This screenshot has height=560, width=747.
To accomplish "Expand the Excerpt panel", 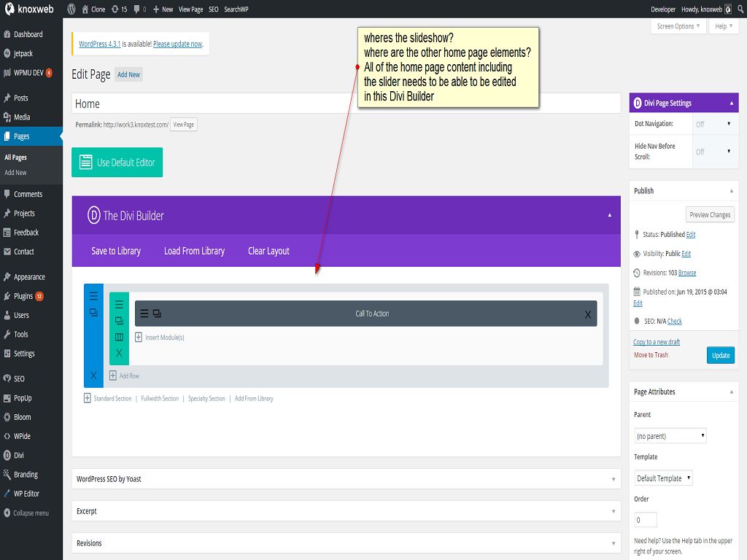I will point(613,511).
